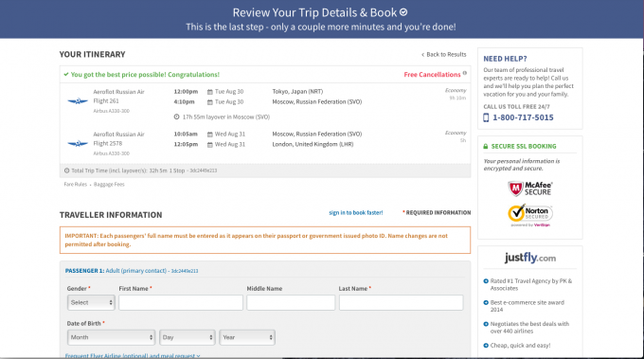Focus the Middle Name input field

291,303
